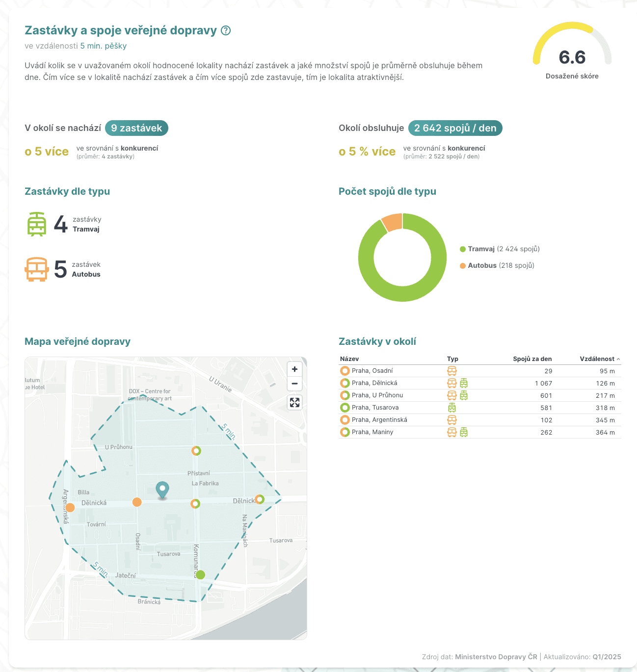Zoom in on the transport map
637x672 pixels.
[x=294, y=369]
